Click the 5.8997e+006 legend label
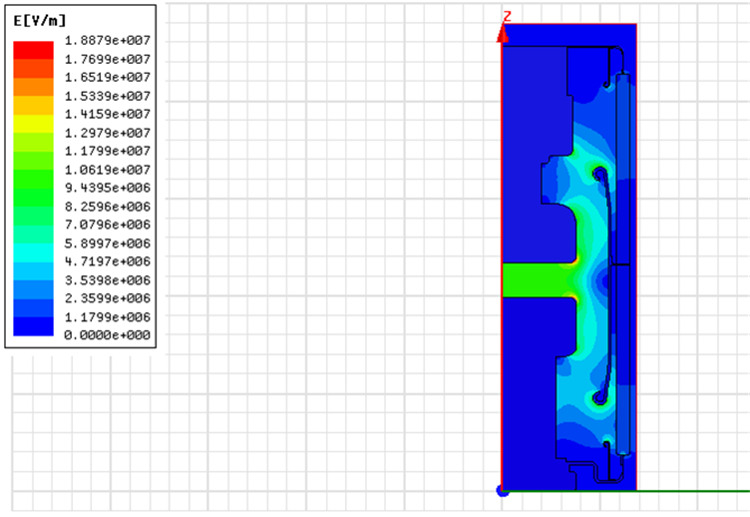Image resolution: width=750 pixels, height=517 pixels. pos(107,244)
